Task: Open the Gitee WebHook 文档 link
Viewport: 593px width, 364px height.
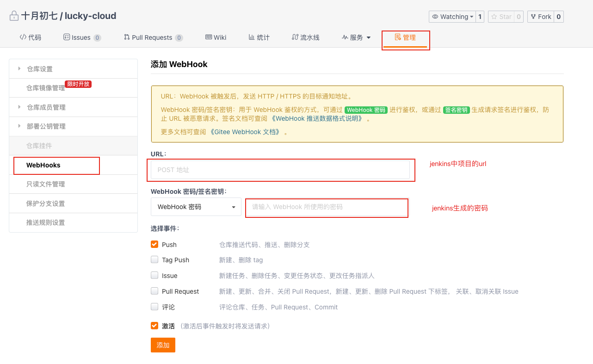Action: pos(245,132)
